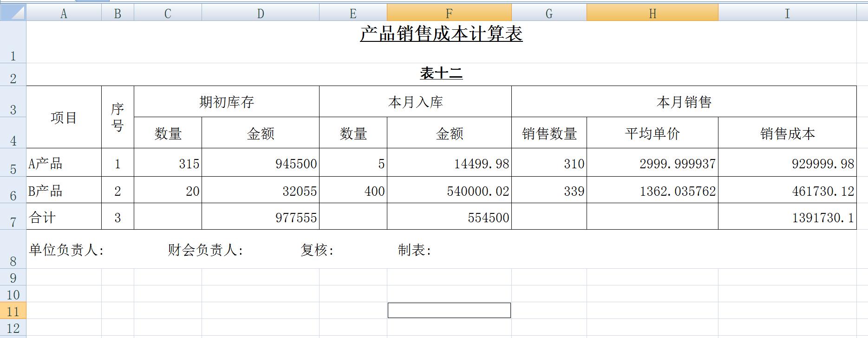Click 金额 under 本月入库
Screen dimensions: 868x338
point(449,133)
